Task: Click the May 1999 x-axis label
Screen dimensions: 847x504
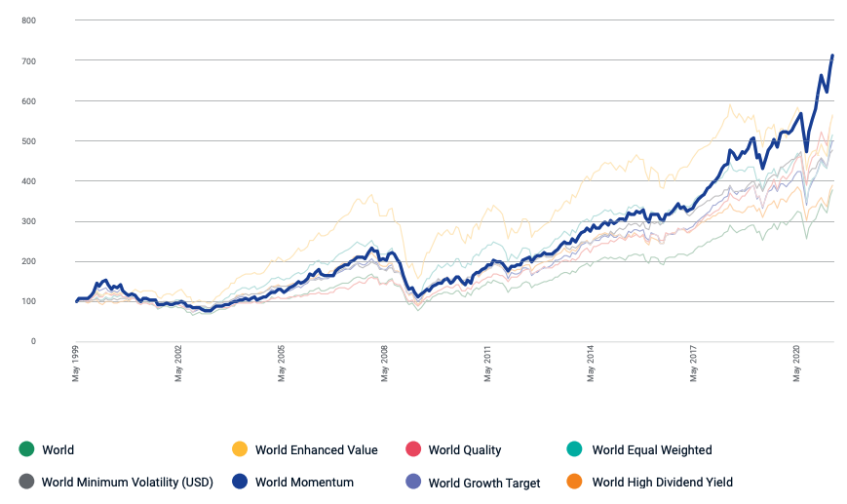Action: coord(76,364)
